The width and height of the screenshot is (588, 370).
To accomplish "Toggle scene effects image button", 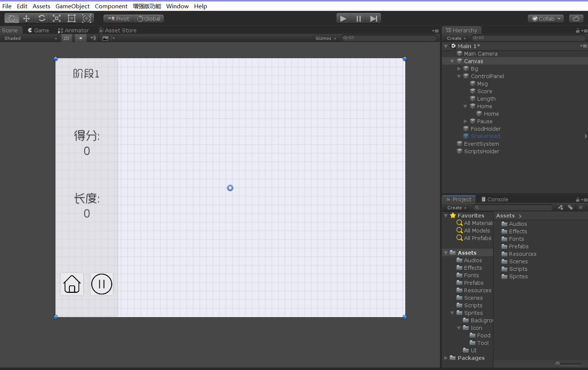I will pos(105,38).
